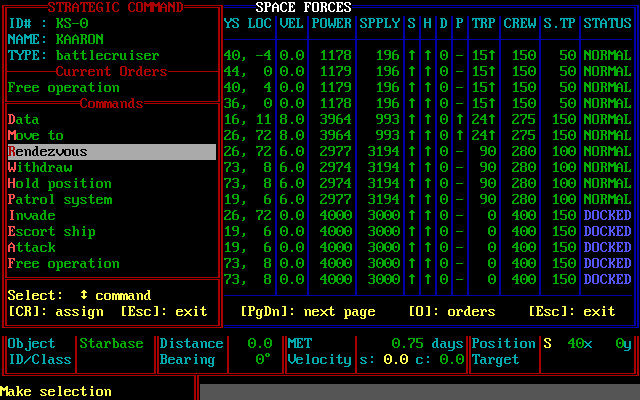Pick the Attack command
Screen dimensions: 640x400
(x=32, y=248)
